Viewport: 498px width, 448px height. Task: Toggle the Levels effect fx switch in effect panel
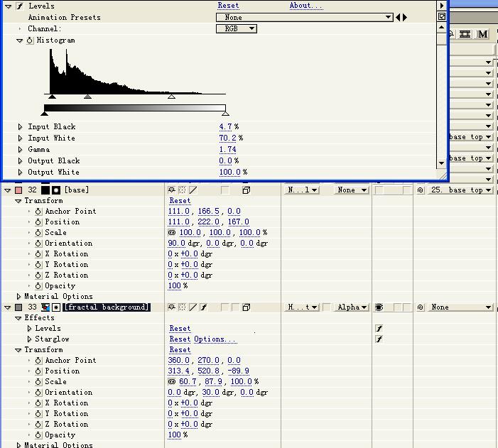point(20,6)
